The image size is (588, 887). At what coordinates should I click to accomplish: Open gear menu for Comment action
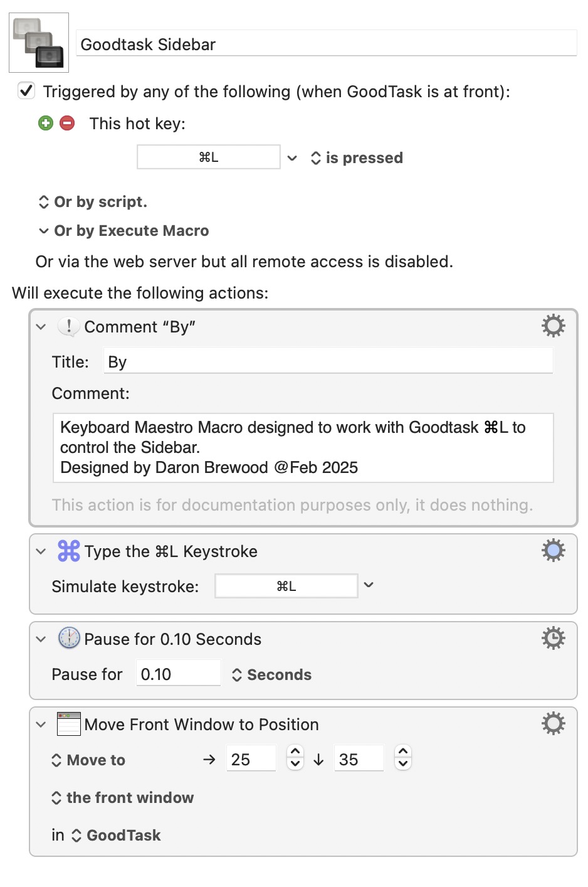[x=553, y=326]
